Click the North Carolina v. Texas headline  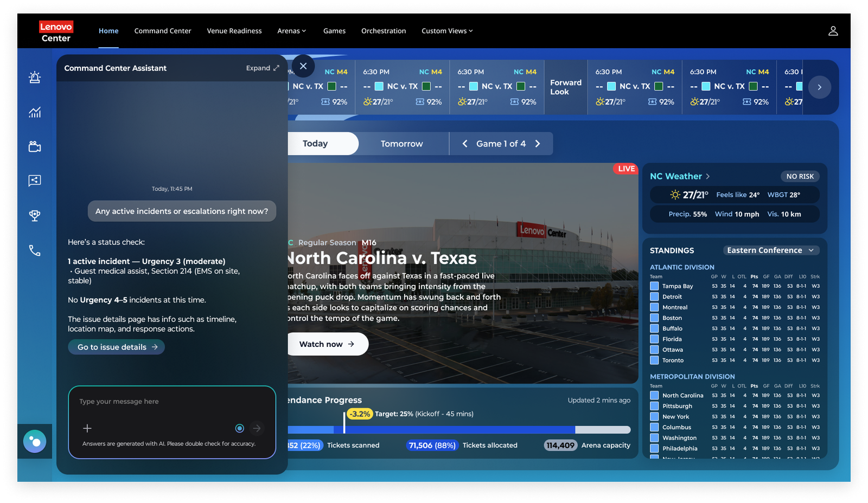382,258
